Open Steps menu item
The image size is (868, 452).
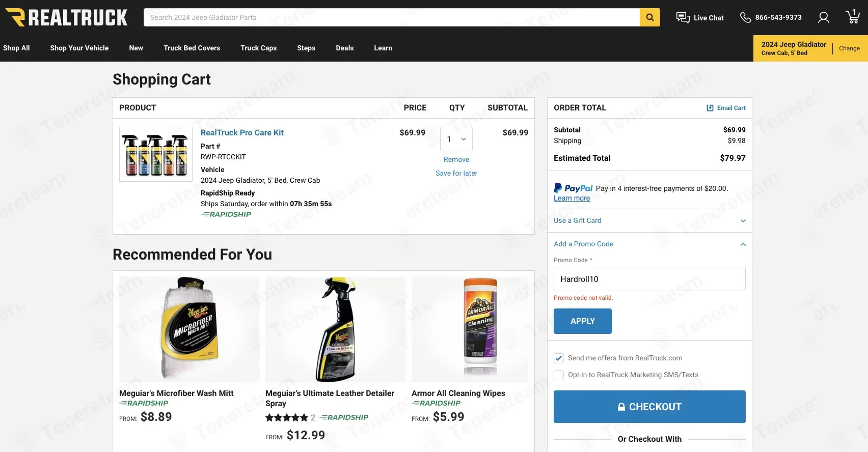click(306, 48)
